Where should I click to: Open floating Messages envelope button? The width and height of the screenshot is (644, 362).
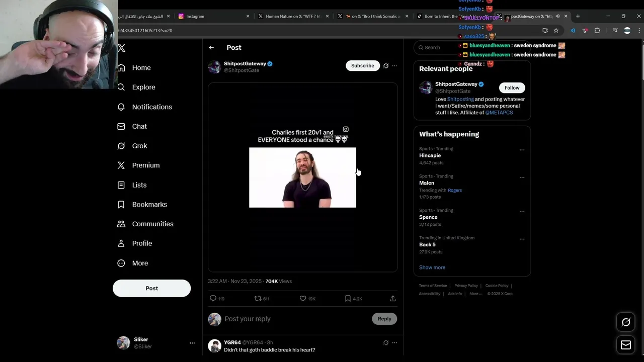click(626, 345)
